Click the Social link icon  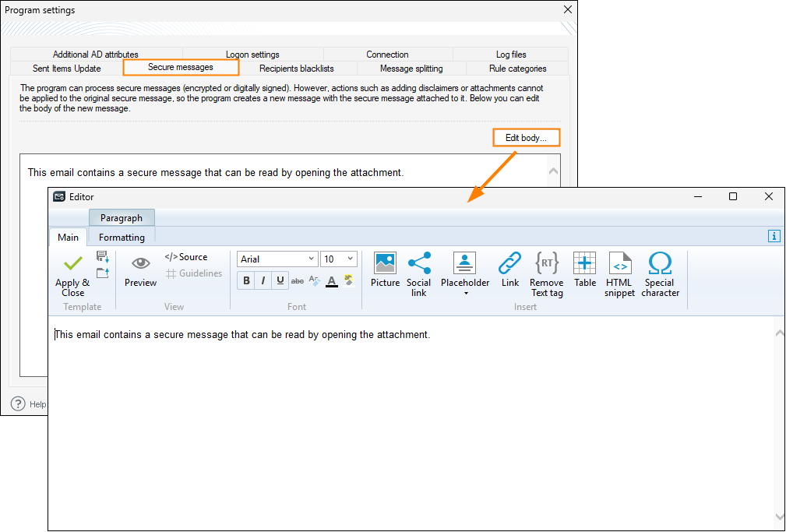coord(418,263)
